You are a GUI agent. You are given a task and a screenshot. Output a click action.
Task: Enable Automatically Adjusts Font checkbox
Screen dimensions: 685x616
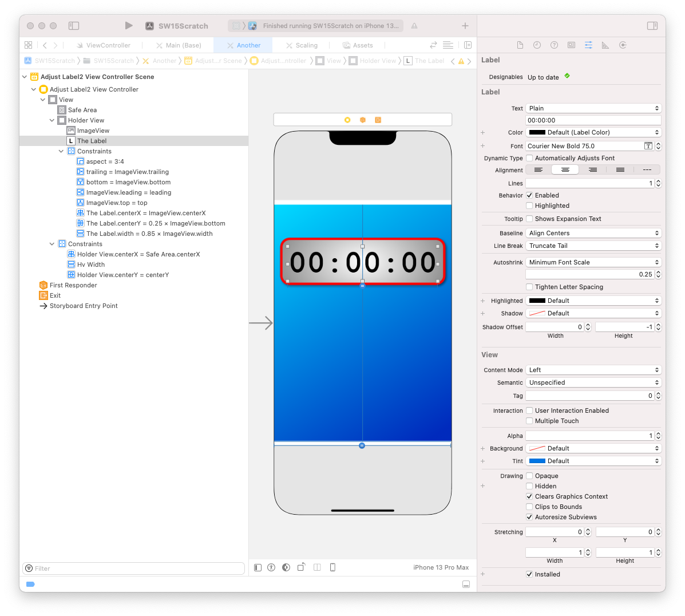pyautogui.click(x=529, y=158)
